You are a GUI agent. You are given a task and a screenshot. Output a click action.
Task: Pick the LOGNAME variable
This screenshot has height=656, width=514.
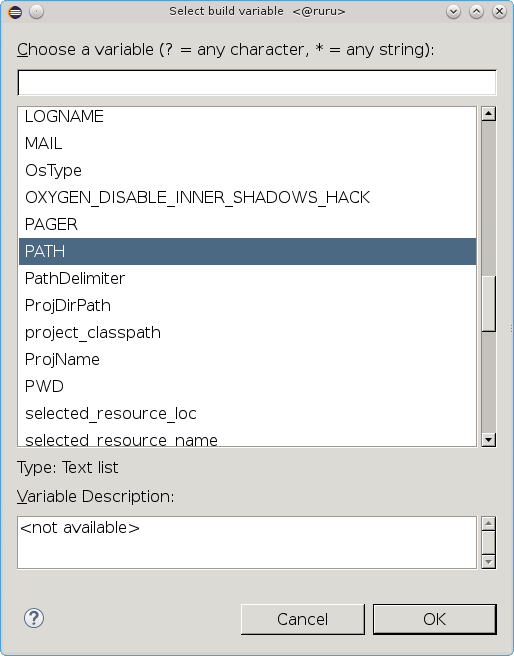click(247, 116)
